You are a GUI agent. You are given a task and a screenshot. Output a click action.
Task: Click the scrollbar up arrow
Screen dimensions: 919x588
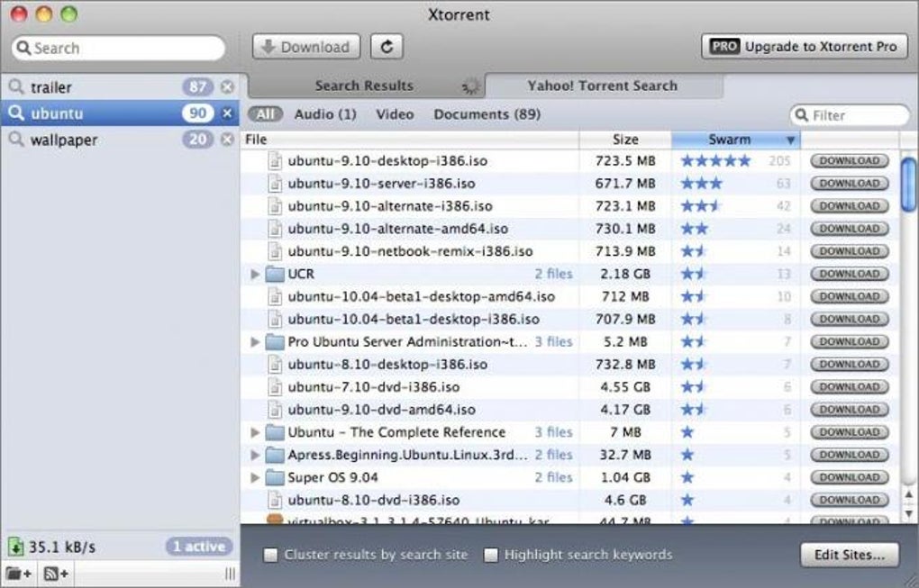pyautogui.click(x=908, y=495)
